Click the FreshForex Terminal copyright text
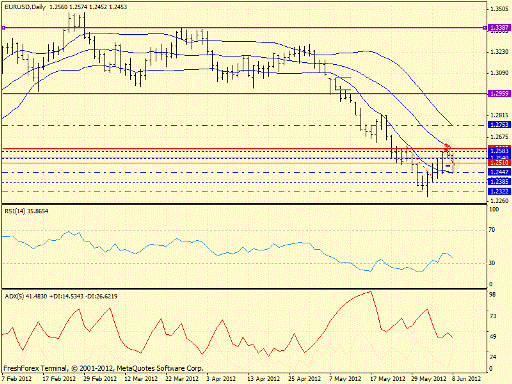 click(103, 368)
